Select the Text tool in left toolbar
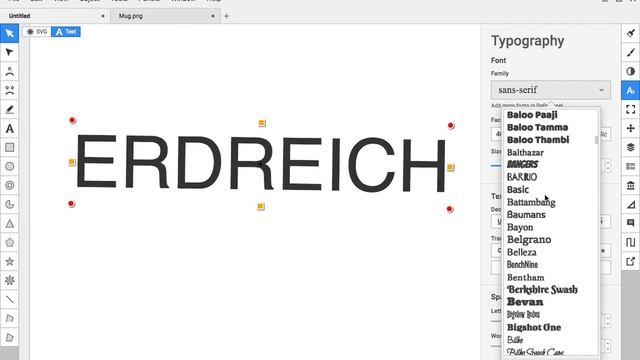The image size is (640, 360). coord(9,129)
